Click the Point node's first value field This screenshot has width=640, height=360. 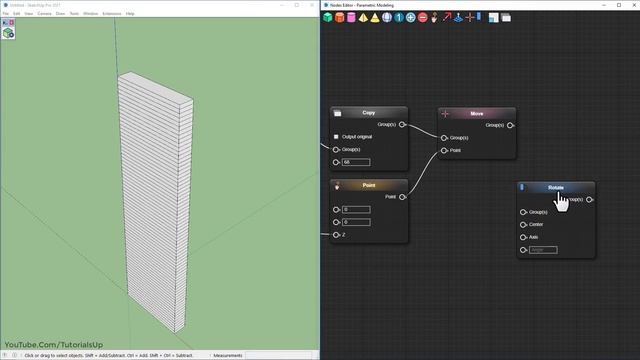pos(356,209)
